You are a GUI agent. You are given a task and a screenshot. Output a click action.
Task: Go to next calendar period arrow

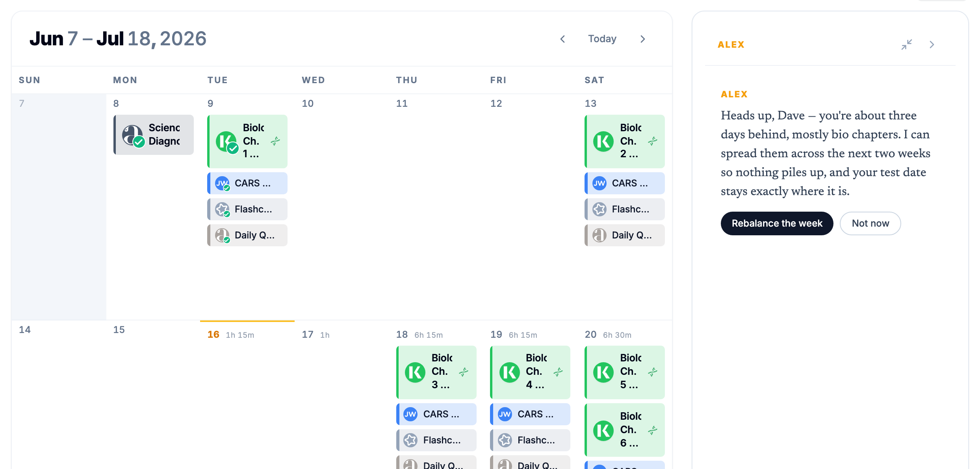[643, 39]
